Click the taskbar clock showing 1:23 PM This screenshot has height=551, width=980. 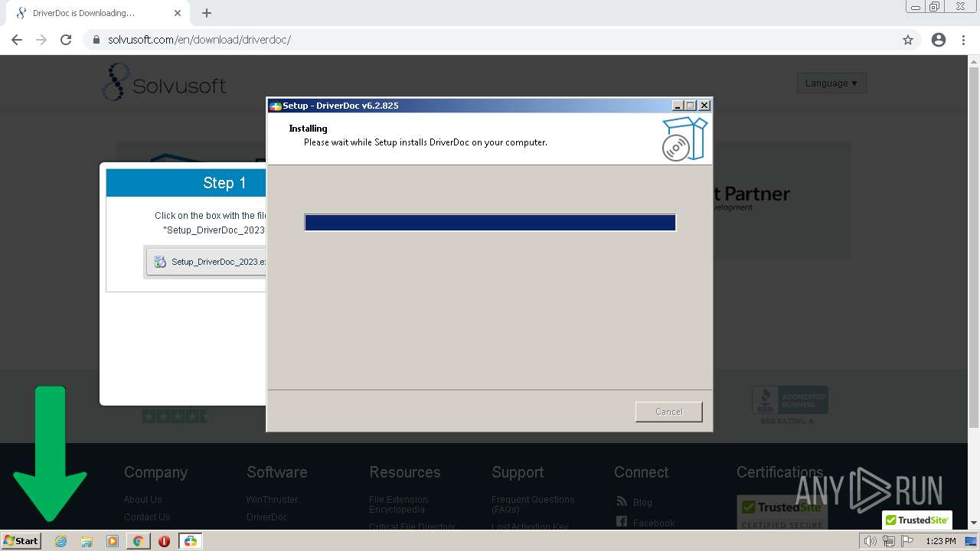tap(940, 541)
